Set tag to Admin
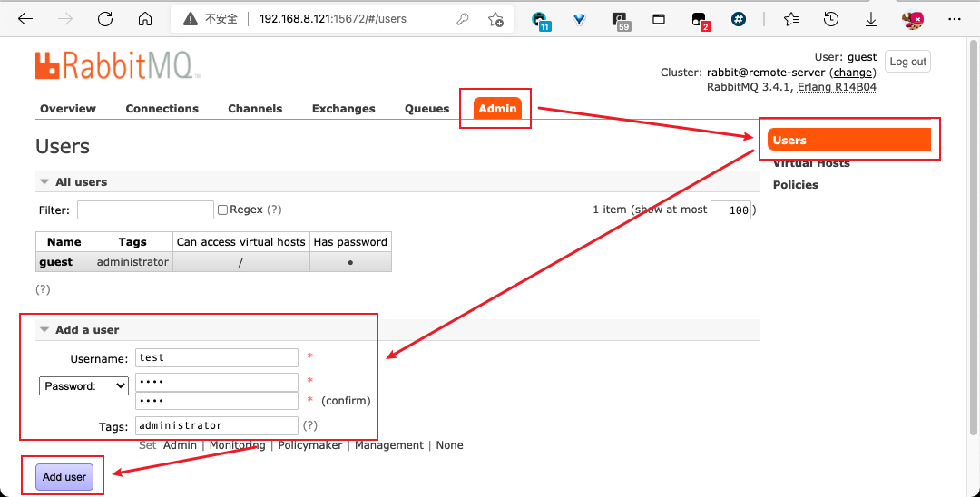Viewport: 980px width, 497px height. pyautogui.click(x=180, y=445)
